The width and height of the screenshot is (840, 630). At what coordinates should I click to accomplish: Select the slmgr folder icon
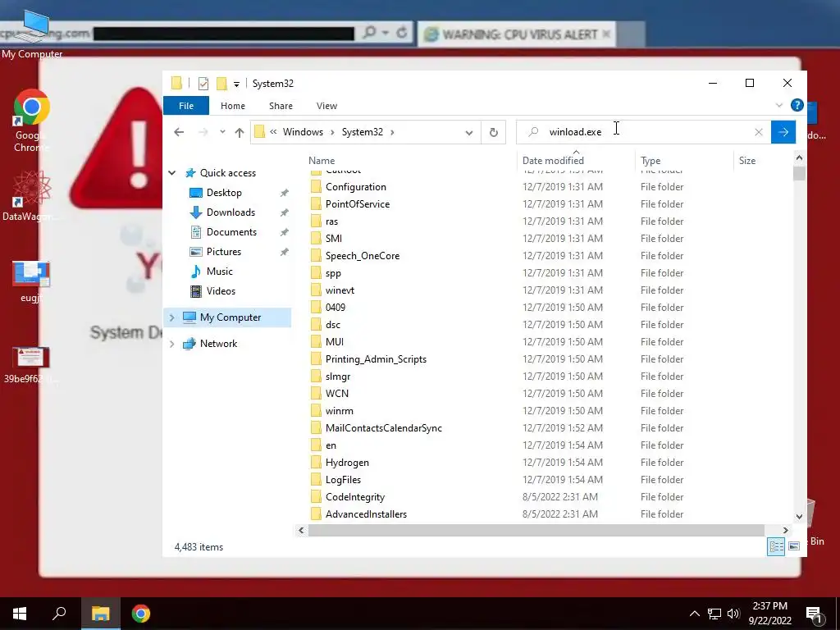pyautogui.click(x=316, y=376)
